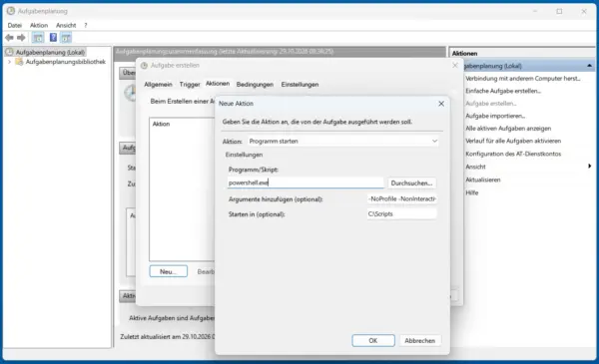Toggle the console tree toolbar icon
This screenshot has width=599, height=364.
click(x=38, y=37)
